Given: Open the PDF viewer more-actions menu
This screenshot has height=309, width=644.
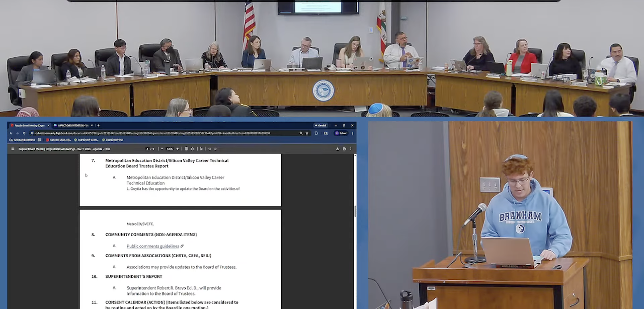Looking at the screenshot, I should pyautogui.click(x=351, y=149).
